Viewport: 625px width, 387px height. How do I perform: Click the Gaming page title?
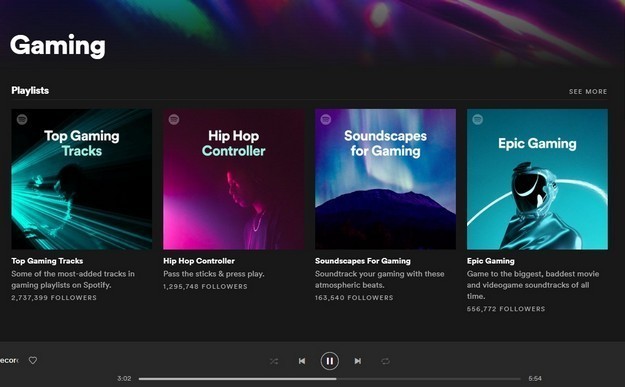click(58, 46)
